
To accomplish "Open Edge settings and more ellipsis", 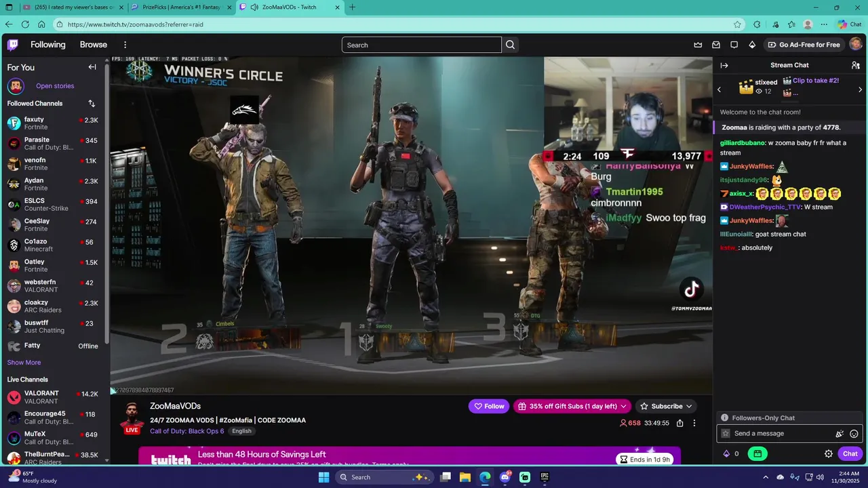I will click(825, 24).
